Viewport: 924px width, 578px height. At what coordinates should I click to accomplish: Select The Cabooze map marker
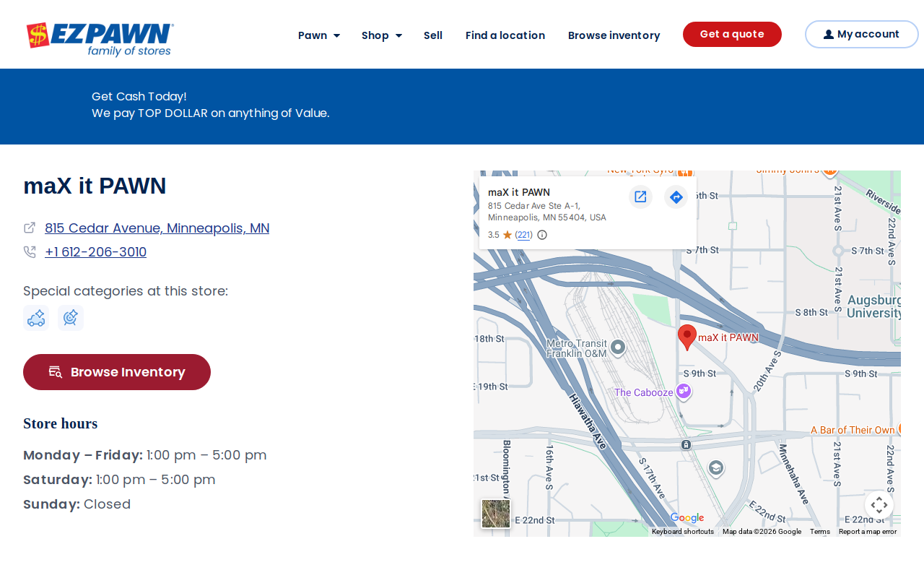click(x=684, y=392)
